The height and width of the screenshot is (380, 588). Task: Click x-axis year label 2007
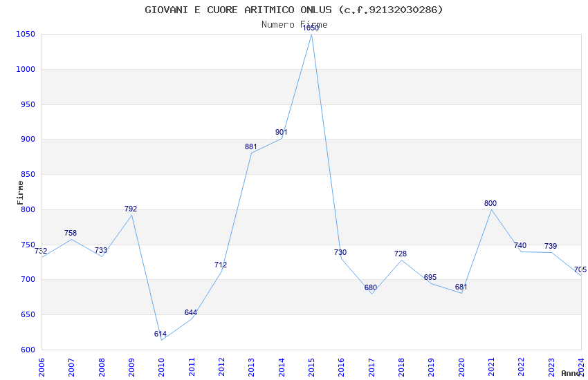[71, 367]
